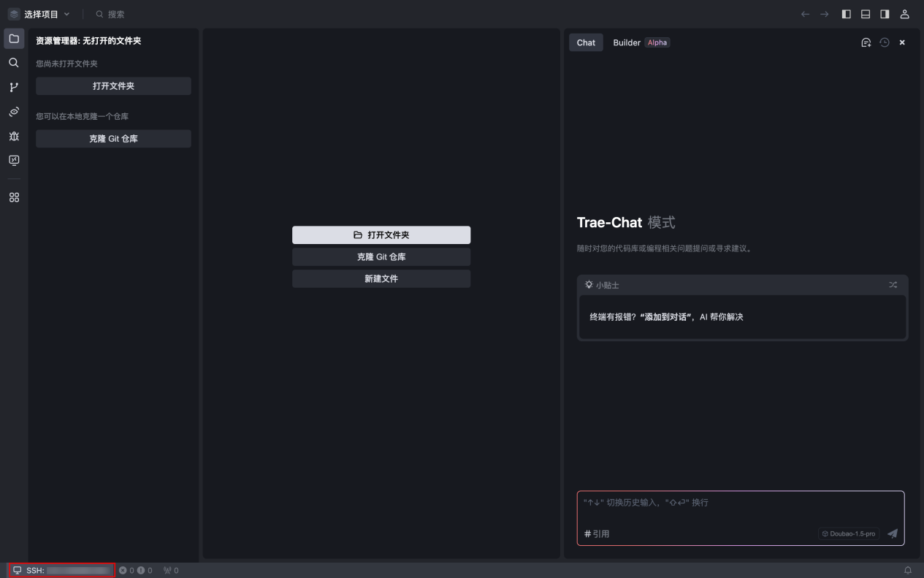Open the Extensions marketplace view
Viewport: 924px width, 578px height.
pos(14,197)
